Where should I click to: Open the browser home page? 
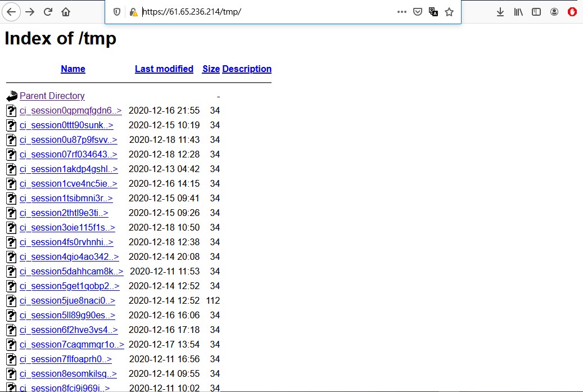pos(66,12)
